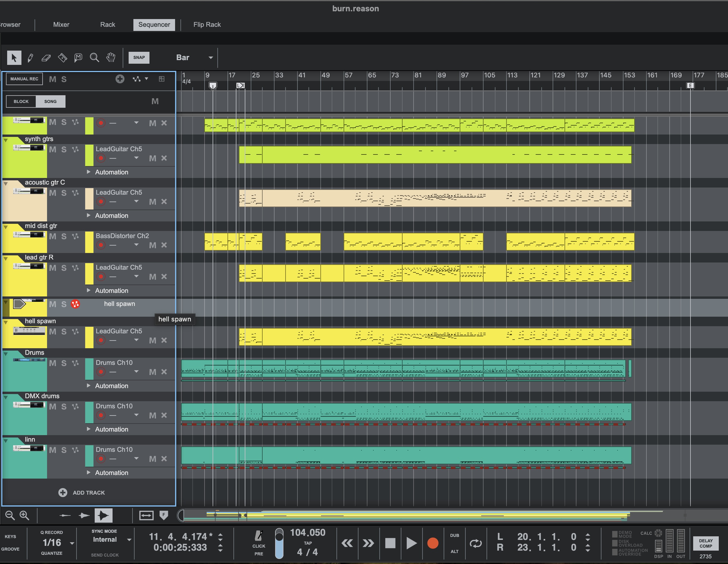Switch to the Mixer tab

point(61,25)
